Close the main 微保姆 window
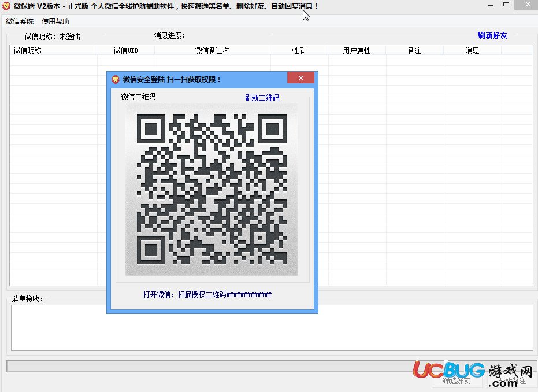Screen dimensions: 538x392 coord(528,5)
